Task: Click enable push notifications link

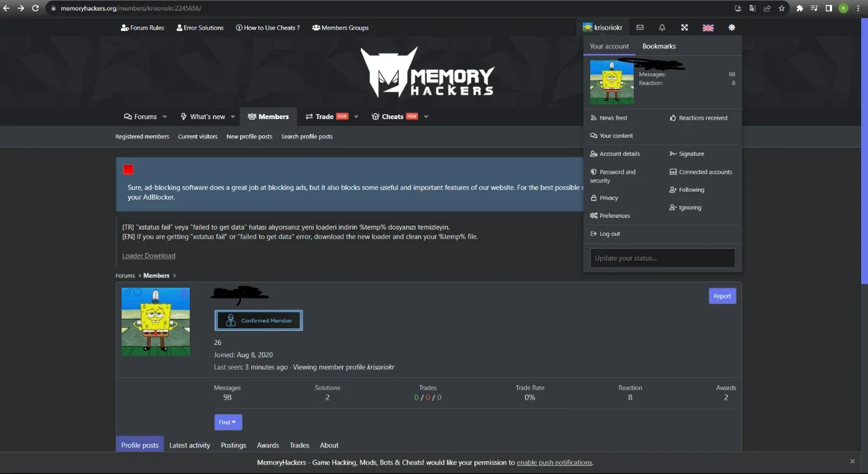Action: (x=555, y=462)
